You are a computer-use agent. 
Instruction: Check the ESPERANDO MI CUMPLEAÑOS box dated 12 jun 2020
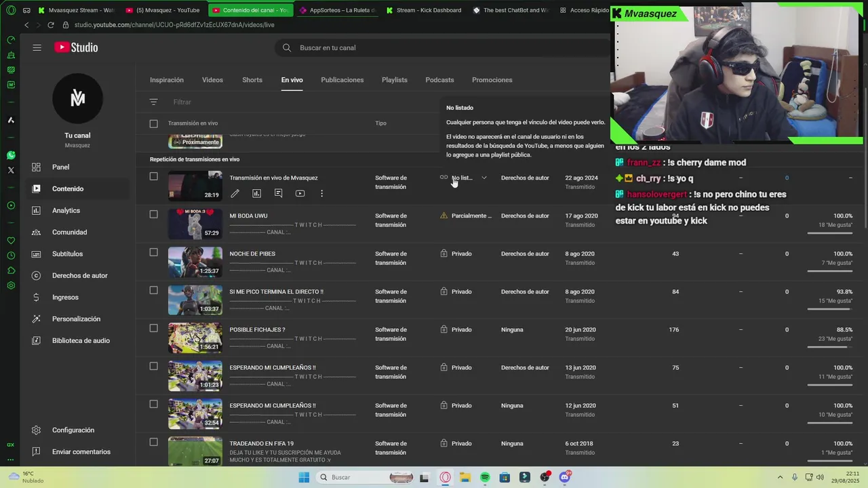pos(153,404)
